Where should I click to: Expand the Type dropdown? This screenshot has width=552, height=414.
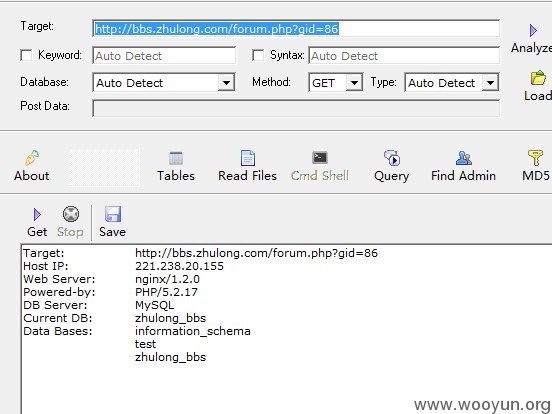click(x=490, y=83)
